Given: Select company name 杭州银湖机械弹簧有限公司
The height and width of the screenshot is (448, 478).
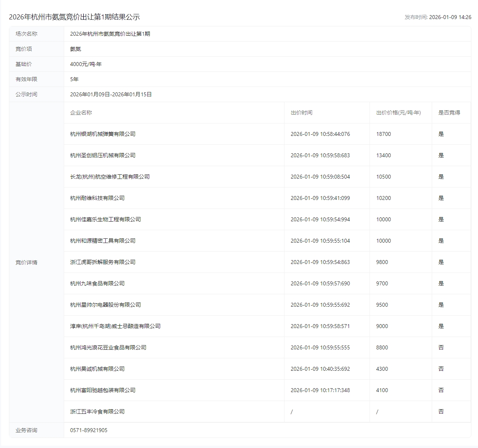Looking at the screenshot, I should [x=103, y=134].
